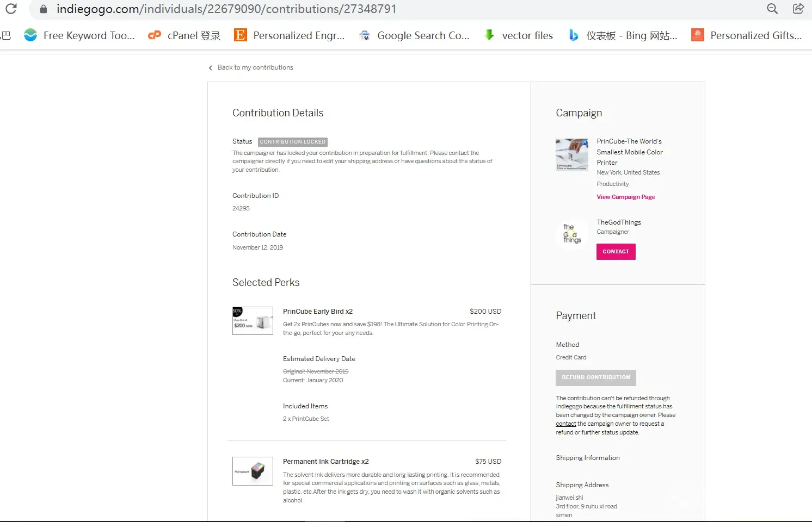Click the lock icon in address bar
The width and height of the screenshot is (812, 522).
44,9
